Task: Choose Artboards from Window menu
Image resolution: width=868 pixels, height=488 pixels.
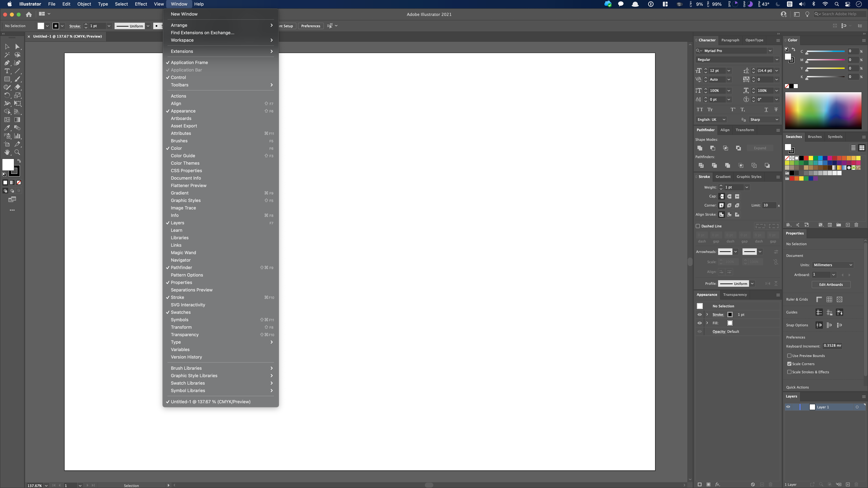Action: (181, 119)
